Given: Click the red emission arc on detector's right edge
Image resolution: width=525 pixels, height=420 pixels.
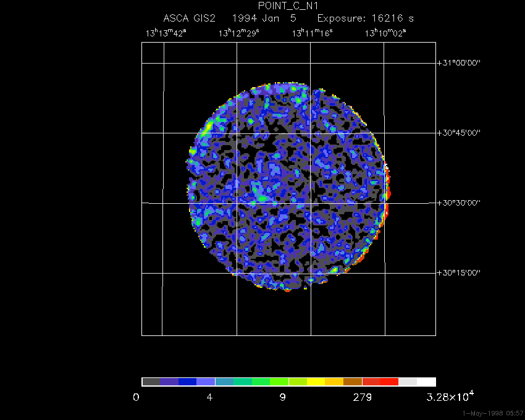Looking at the screenshot, I should pos(387,191).
